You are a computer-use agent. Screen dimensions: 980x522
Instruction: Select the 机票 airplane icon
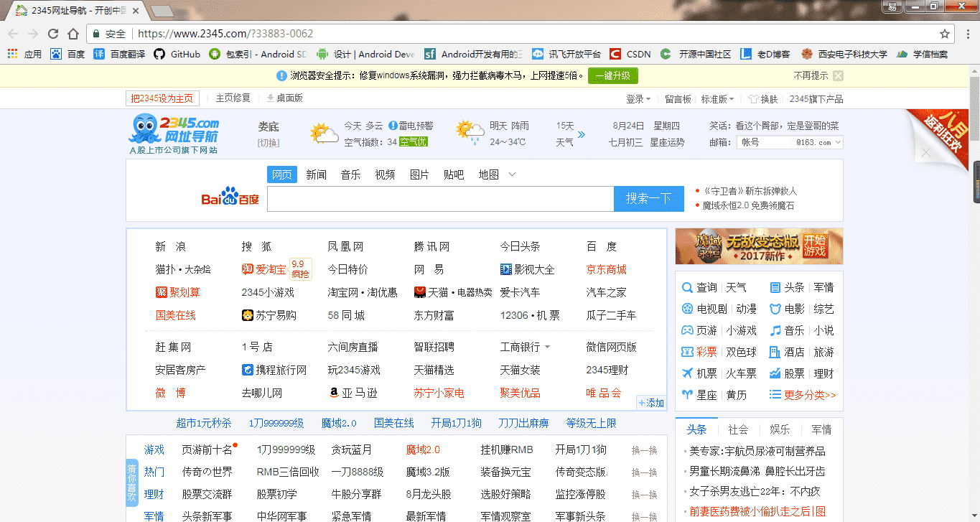pyautogui.click(x=686, y=373)
